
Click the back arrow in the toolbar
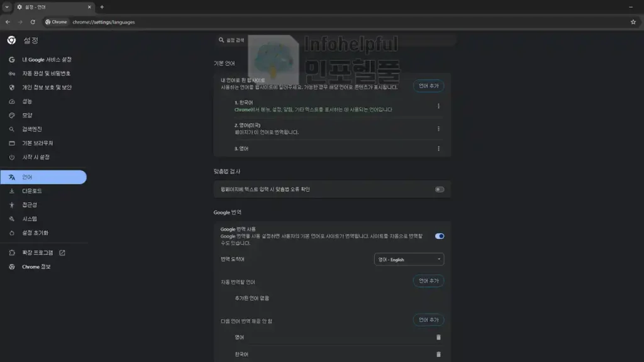pyautogui.click(x=8, y=22)
